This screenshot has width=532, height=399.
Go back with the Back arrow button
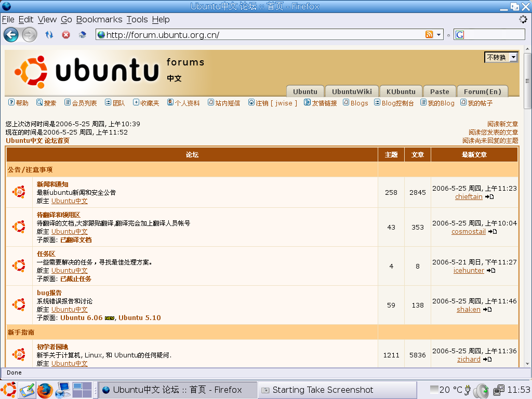(11, 35)
